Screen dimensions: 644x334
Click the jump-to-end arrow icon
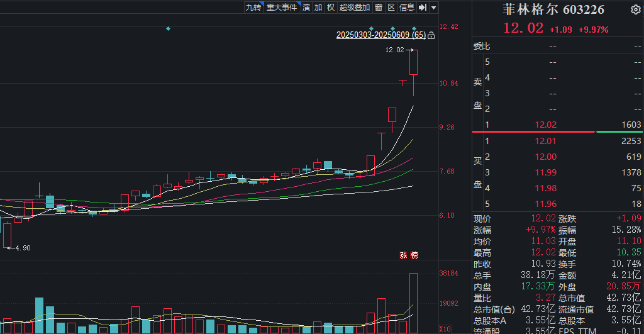point(423,8)
